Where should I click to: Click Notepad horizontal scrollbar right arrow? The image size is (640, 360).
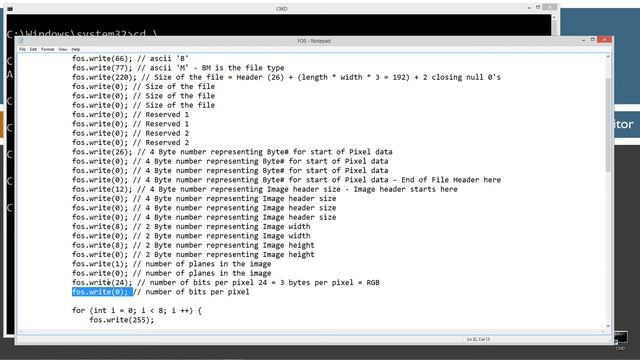[602, 331]
